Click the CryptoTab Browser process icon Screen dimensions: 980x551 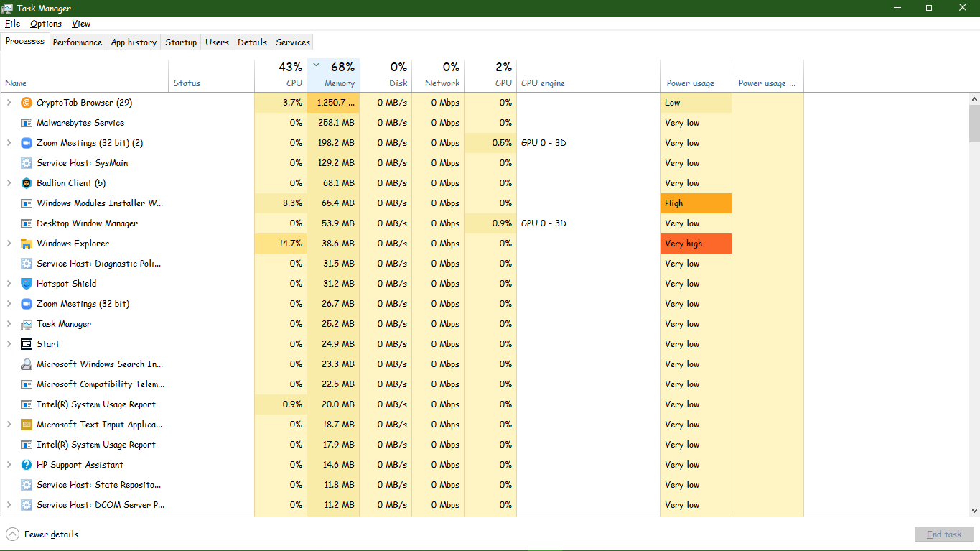click(x=27, y=103)
